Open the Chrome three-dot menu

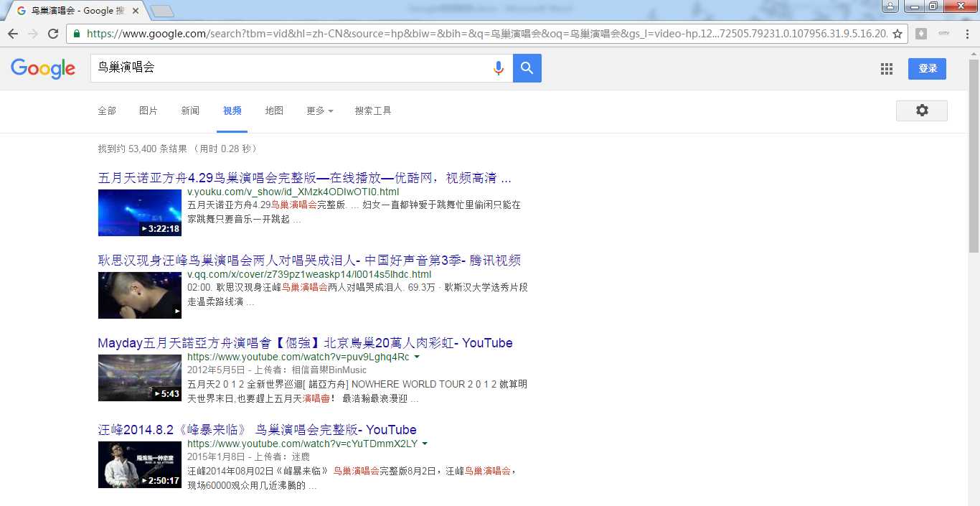point(968,34)
